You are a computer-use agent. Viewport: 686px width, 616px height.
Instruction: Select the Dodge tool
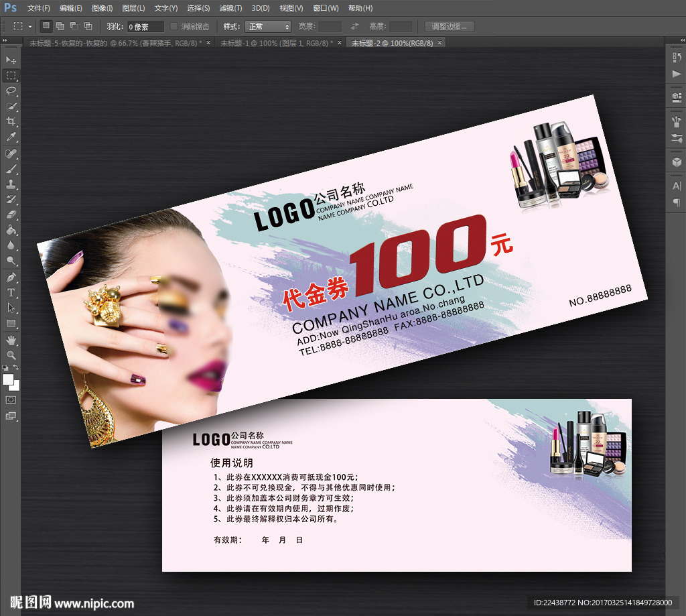pos(11,261)
